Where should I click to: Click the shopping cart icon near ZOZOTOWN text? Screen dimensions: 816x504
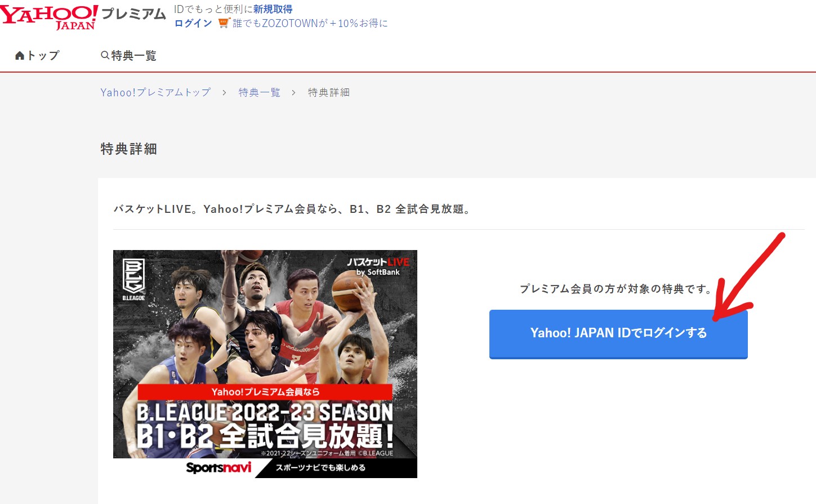point(224,23)
